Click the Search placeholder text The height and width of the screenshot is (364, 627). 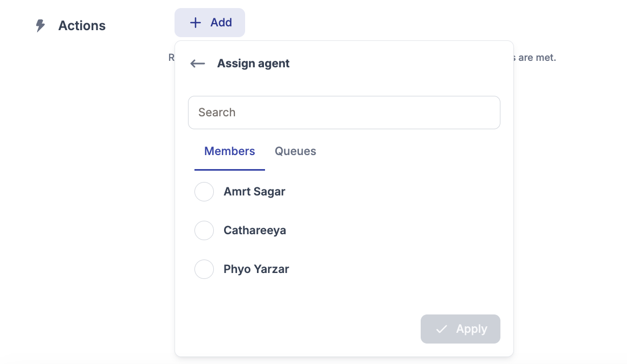click(x=217, y=113)
